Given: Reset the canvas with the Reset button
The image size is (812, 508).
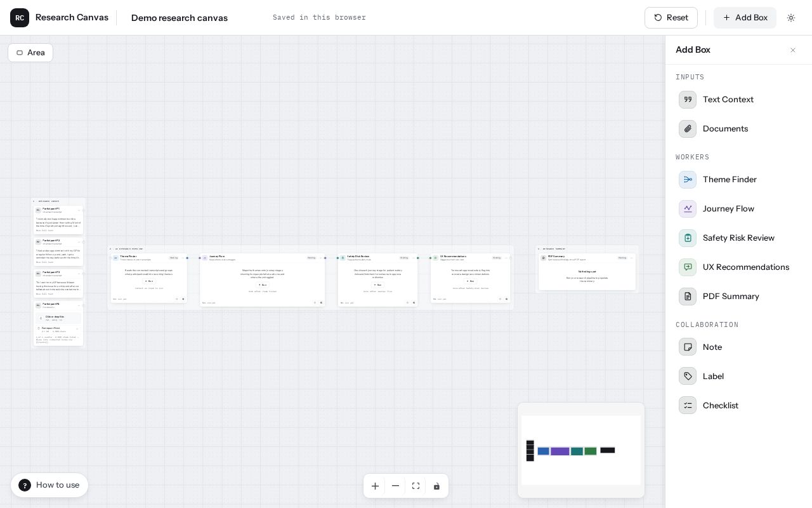Looking at the screenshot, I should click(x=671, y=18).
